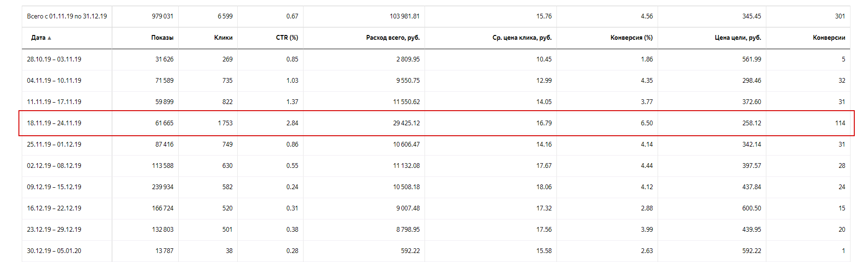868x262 pixels.
Task: Select row 09.12.19 – 15.12.19
Action: point(436,187)
